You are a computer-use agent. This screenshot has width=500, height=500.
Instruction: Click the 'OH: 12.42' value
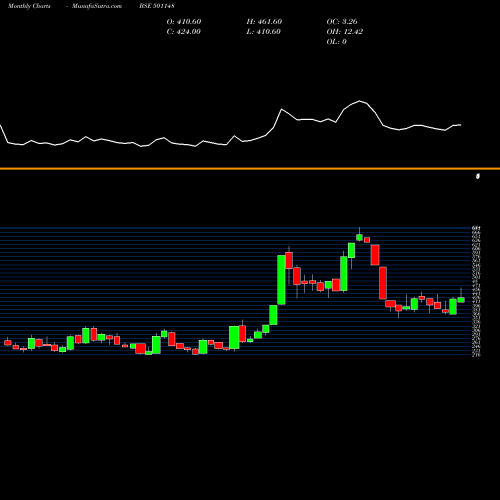pyautogui.click(x=345, y=32)
